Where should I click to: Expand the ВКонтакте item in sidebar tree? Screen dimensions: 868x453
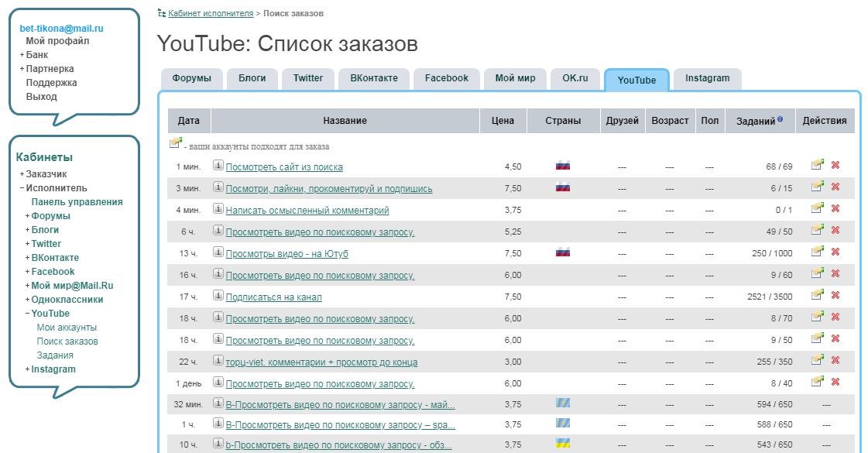coord(28,258)
